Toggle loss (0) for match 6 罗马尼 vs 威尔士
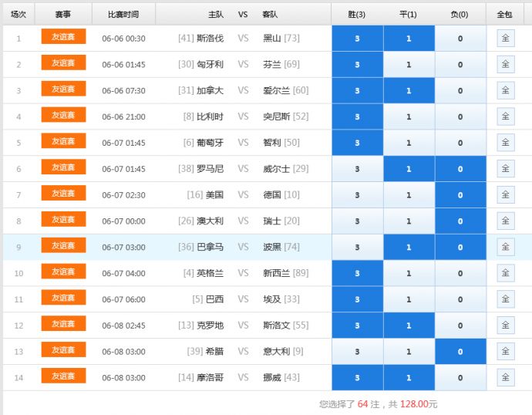 point(460,169)
